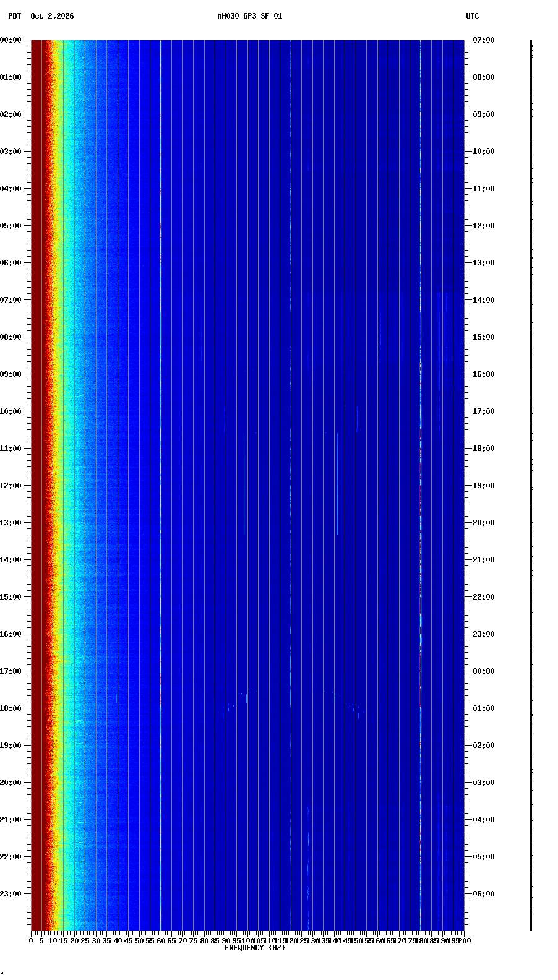Click 15:00 on the PDT time axis
558x980 pixels.
point(11,597)
